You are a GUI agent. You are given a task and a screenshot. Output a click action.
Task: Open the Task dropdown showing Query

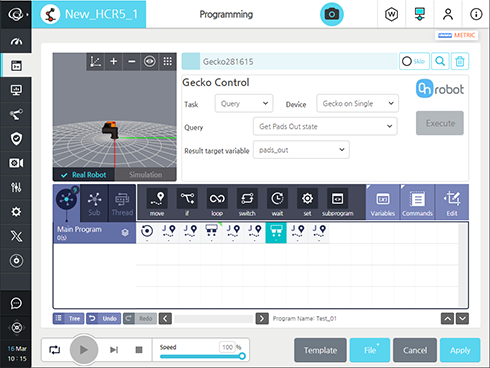click(x=244, y=103)
